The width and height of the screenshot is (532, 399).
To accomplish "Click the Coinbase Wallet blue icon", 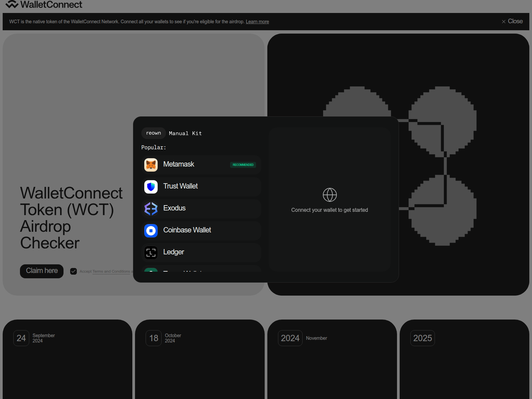I will coord(151,231).
